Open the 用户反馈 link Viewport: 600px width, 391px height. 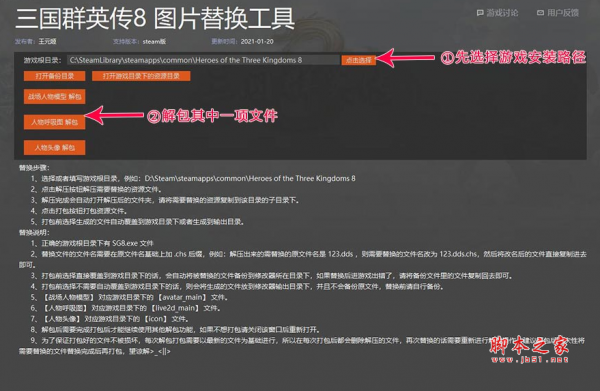[x=558, y=13]
